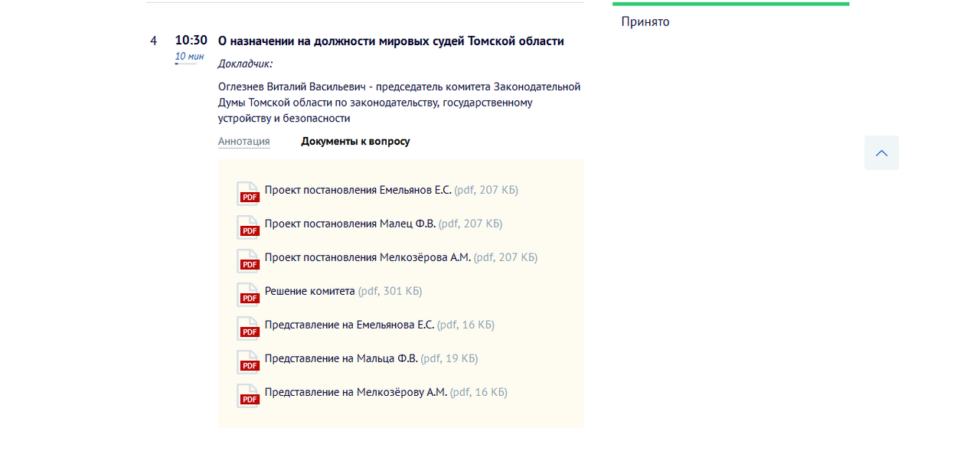Click PDF icon for Представление на Емельянова Е.С.
The height and width of the screenshot is (451, 980).
click(x=248, y=328)
